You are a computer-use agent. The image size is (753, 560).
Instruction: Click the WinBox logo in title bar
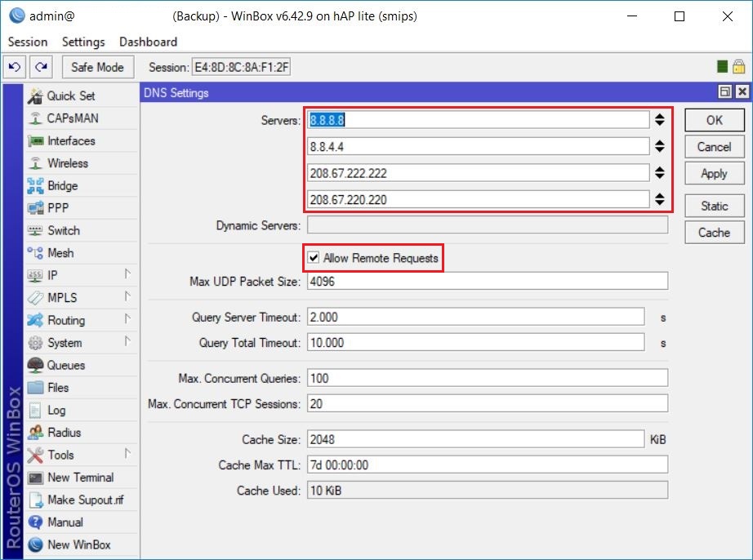17,16
